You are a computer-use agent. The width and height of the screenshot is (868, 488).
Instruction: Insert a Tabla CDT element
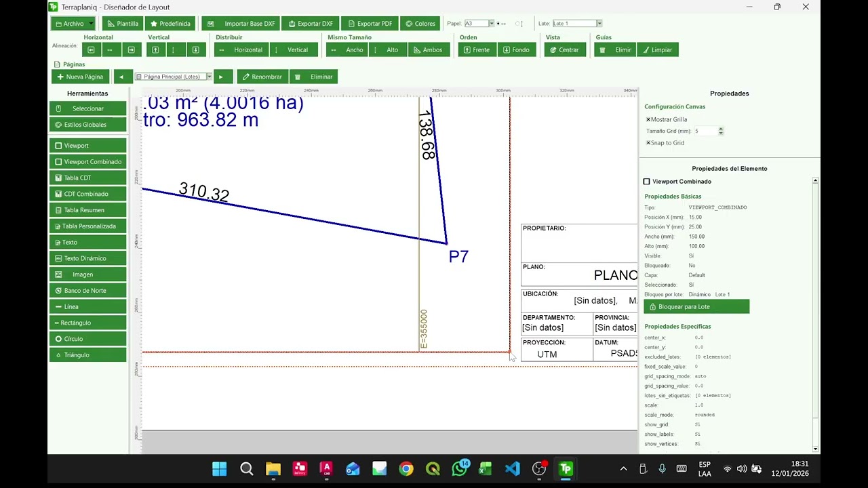(87, 178)
